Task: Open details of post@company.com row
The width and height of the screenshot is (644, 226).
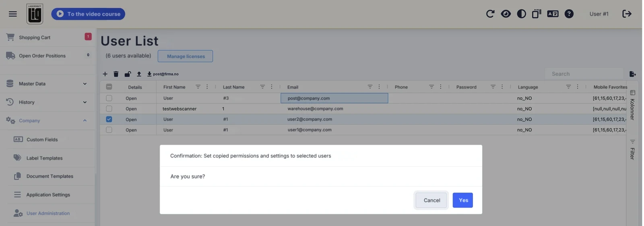Action: click(x=131, y=98)
